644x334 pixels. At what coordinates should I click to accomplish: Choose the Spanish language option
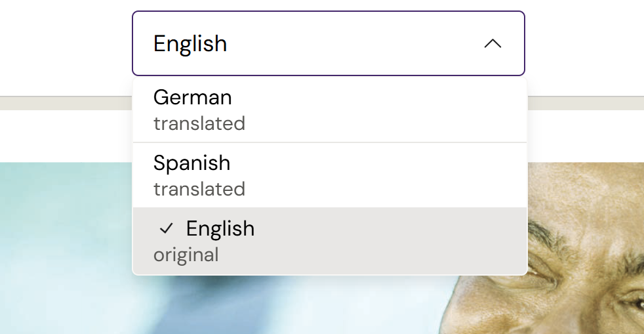[192, 163]
